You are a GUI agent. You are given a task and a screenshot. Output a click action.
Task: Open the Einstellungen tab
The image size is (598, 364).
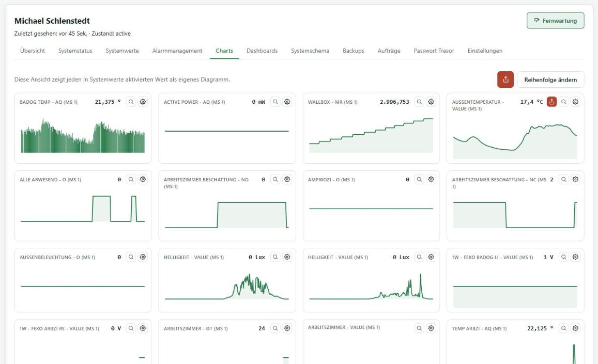(485, 51)
